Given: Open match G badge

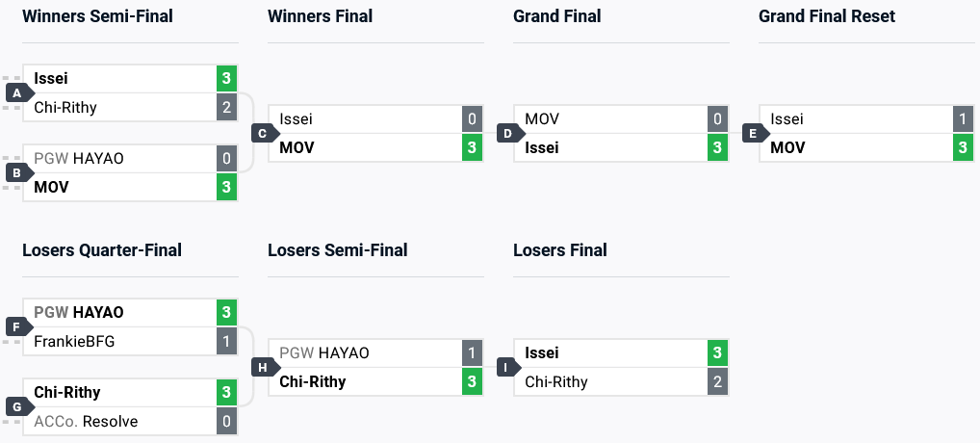Looking at the screenshot, I should click(16, 407).
